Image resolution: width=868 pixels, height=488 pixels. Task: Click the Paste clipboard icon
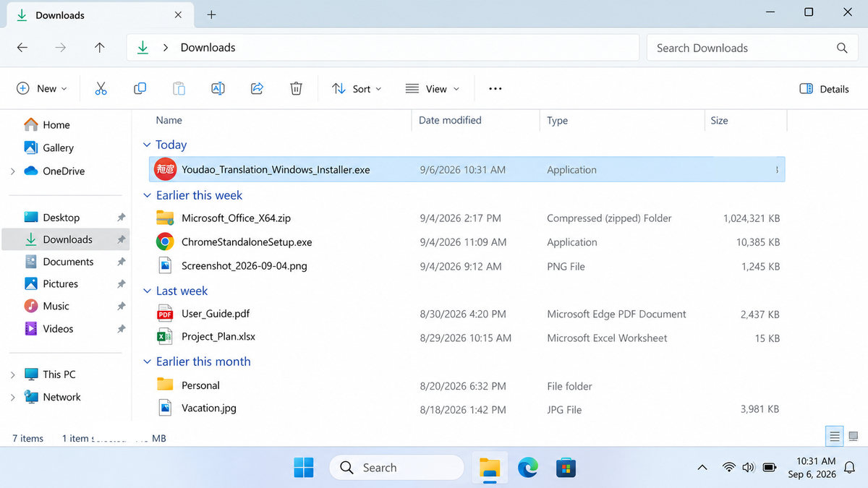[x=179, y=88]
